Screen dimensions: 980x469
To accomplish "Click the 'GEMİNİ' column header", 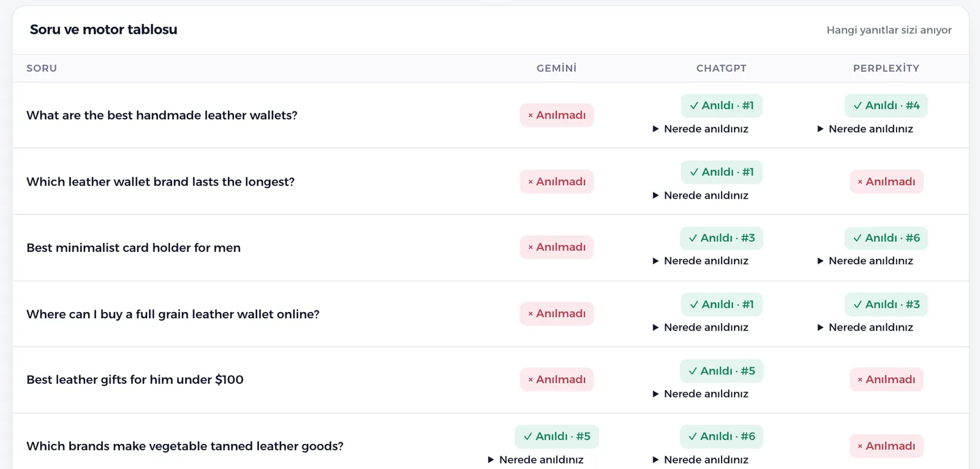I will pyautogui.click(x=557, y=68).
